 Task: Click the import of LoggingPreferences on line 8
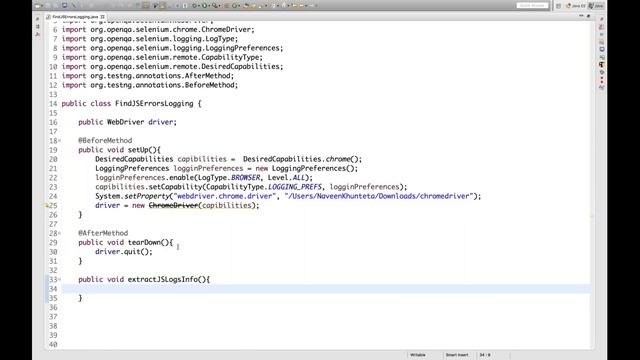click(x=172, y=48)
